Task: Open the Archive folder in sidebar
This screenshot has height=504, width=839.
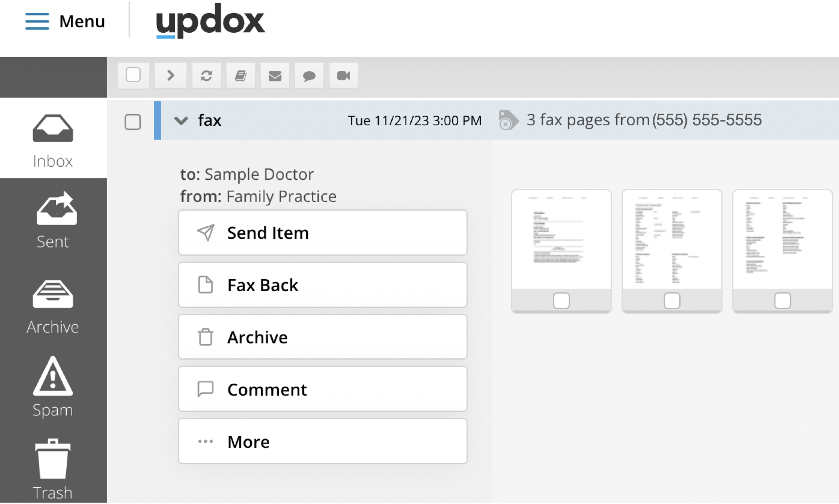Action: coord(53,307)
